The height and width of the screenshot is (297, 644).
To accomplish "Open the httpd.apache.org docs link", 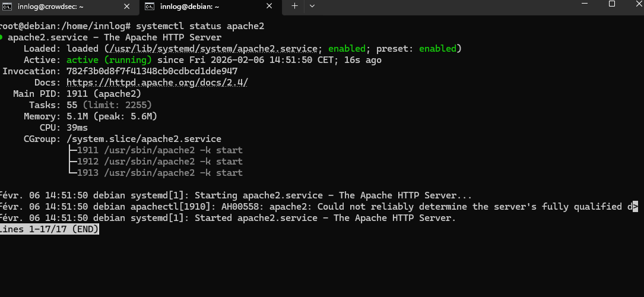I will pos(157,83).
